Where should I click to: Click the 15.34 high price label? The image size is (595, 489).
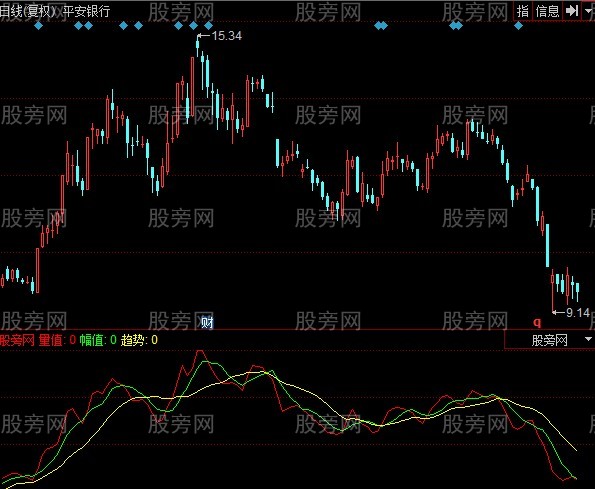(x=227, y=36)
